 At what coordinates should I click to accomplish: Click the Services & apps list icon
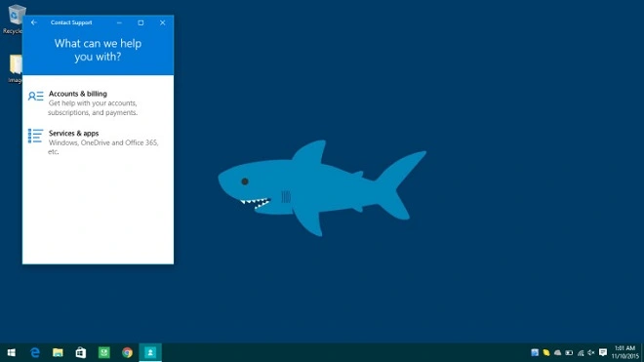click(x=35, y=136)
